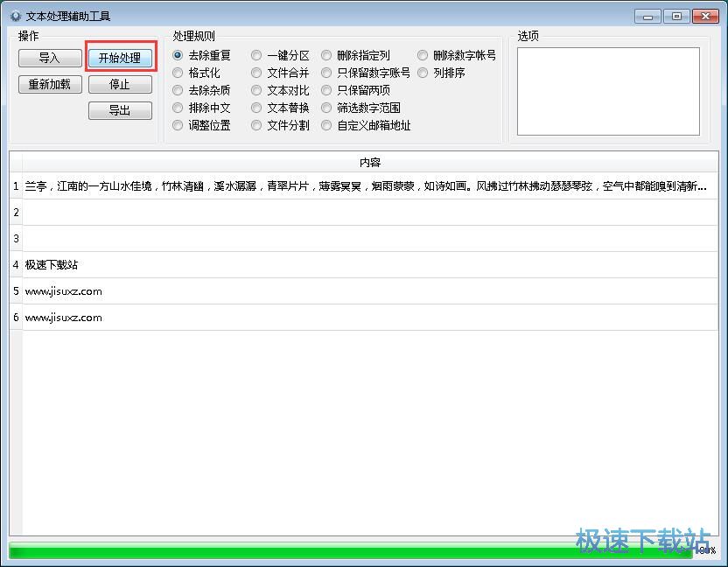Select row 4 text 极速下载站
Viewport: 728px width, 567px height.
370,265
